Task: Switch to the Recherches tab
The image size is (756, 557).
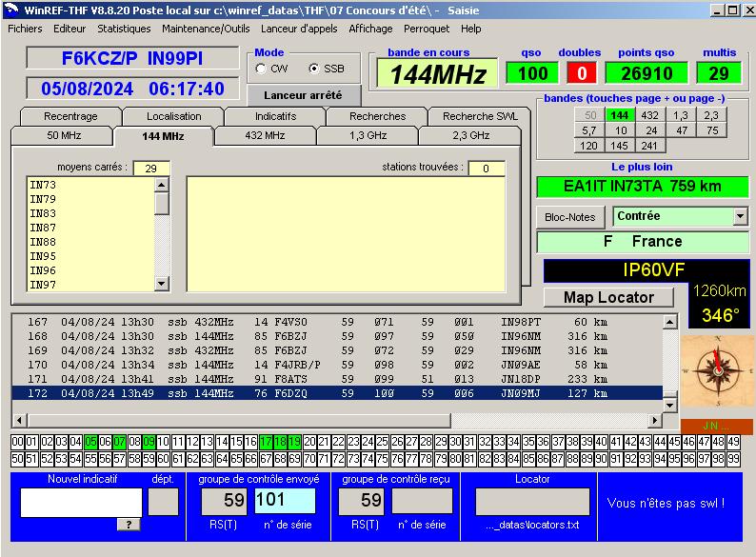Action: [377, 116]
